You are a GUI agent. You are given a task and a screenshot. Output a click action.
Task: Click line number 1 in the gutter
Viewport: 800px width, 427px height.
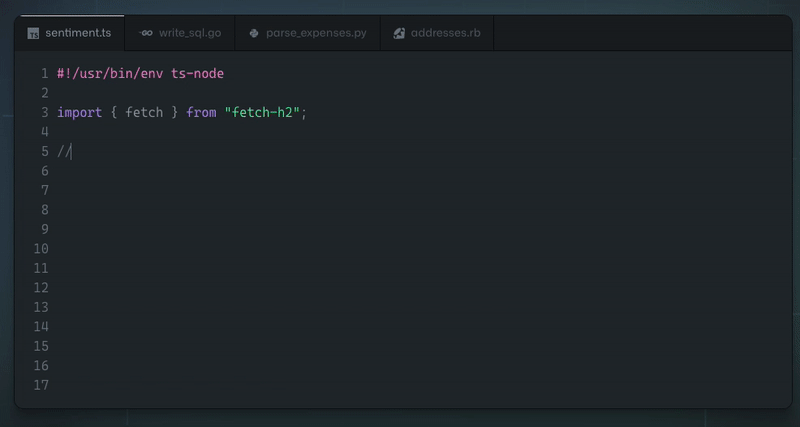(44, 73)
